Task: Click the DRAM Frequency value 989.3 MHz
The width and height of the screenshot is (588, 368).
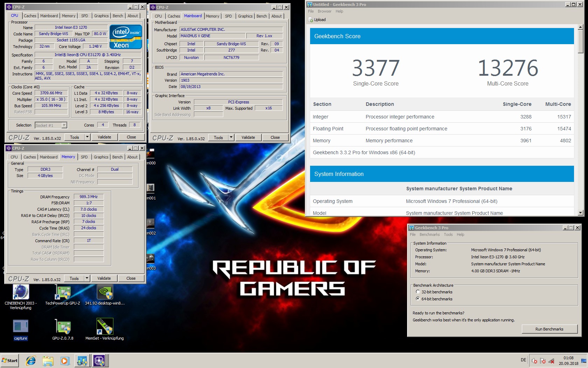Action: (89, 197)
